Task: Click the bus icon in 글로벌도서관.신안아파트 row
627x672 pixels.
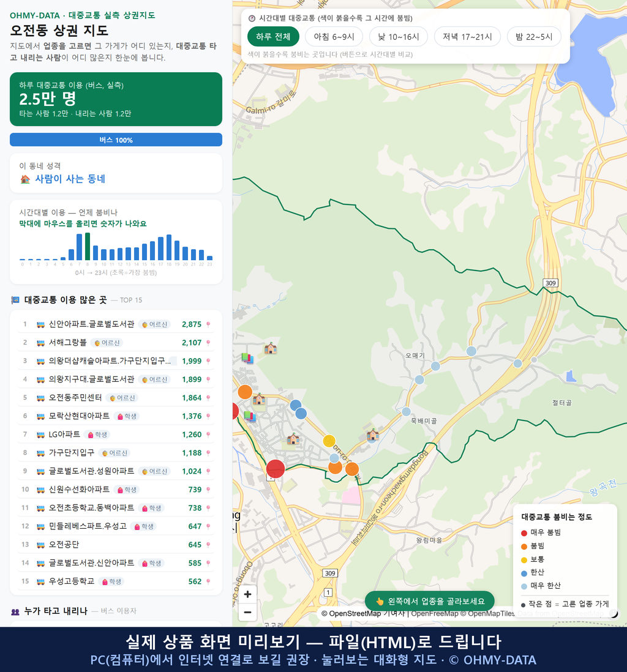Action: pos(41,563)
